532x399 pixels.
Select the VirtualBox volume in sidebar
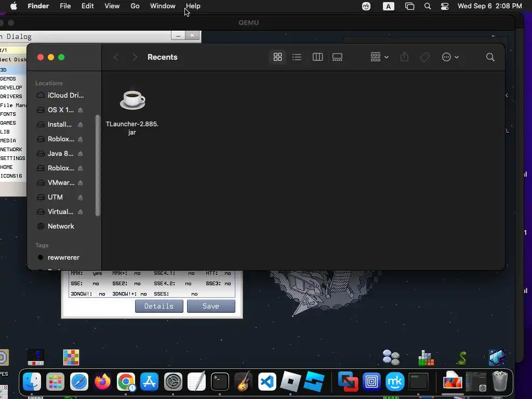[x=56, y=212]
